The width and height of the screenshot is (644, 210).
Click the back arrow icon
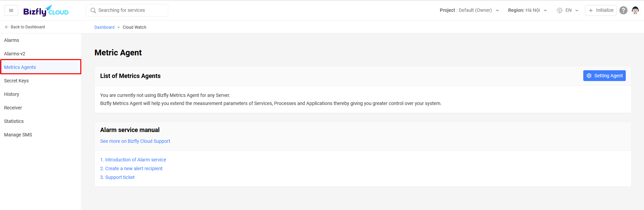7,27
